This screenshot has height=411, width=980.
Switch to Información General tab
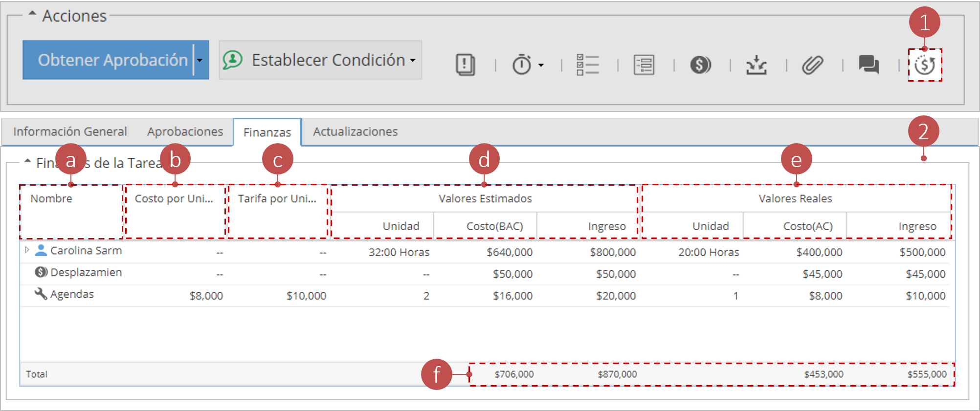(70, 131)
